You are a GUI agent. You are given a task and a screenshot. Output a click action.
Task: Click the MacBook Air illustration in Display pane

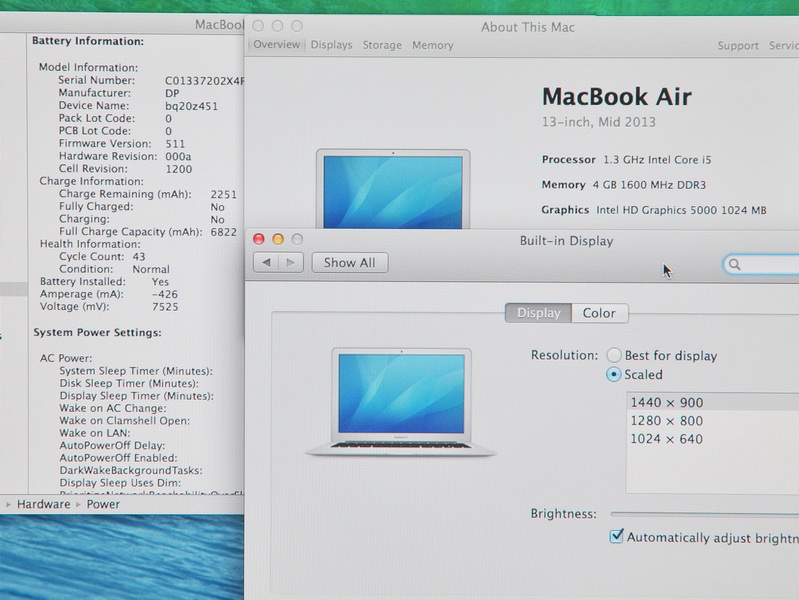coord(402,402)
